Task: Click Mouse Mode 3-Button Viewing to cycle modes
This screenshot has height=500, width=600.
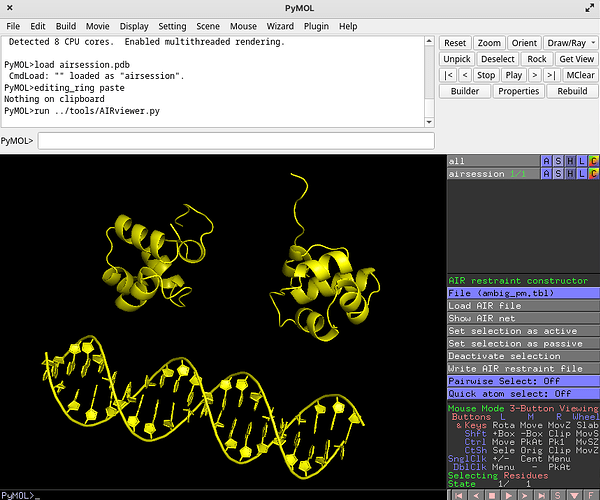Action: point(522,408)
